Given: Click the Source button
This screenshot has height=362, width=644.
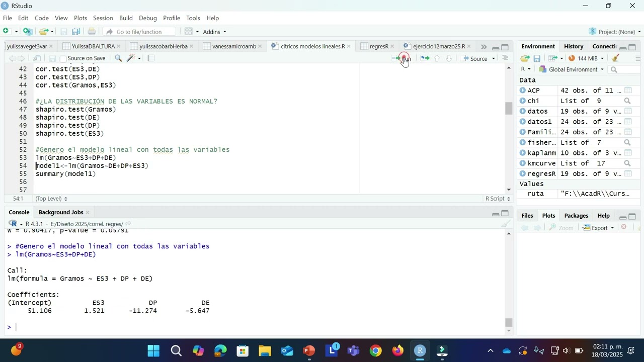Looking at the screenshot, I should click(x=474, y=59).
